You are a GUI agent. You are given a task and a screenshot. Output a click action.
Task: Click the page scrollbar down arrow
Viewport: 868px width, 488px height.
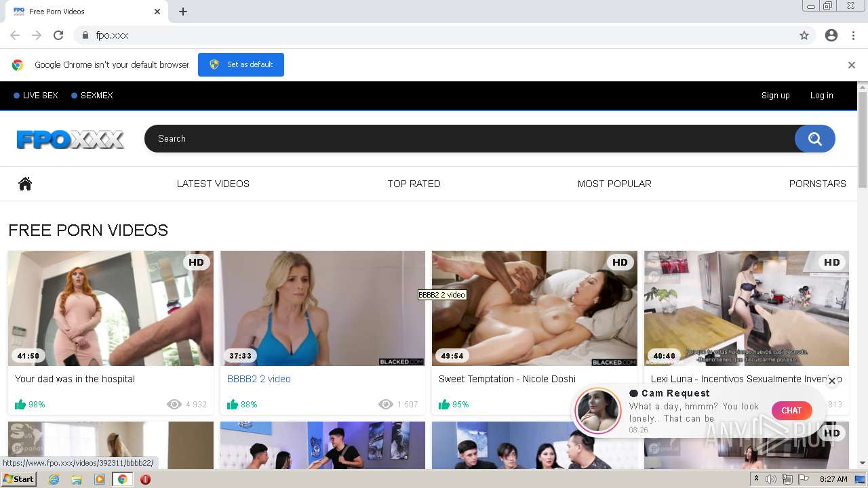click(x=863, y=464)
